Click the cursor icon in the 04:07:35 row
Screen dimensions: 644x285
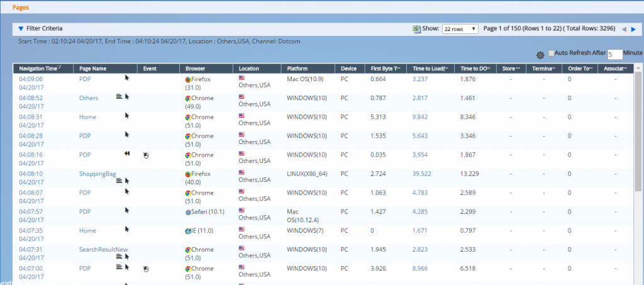point(127,229)
